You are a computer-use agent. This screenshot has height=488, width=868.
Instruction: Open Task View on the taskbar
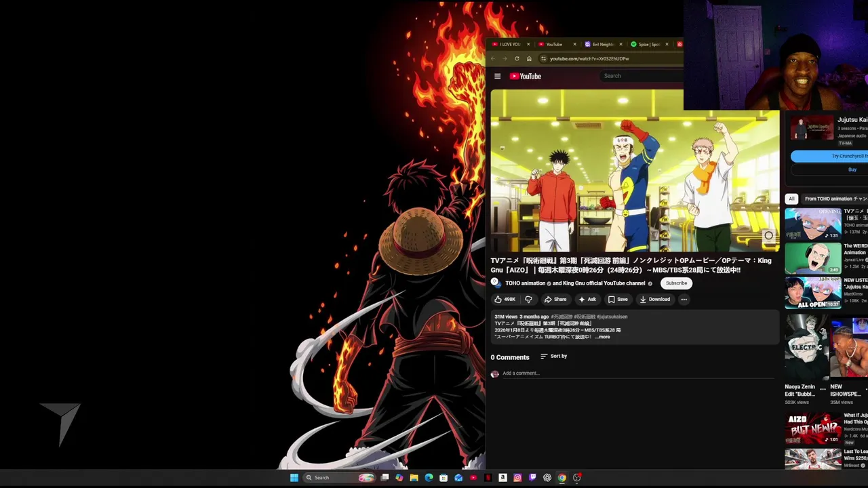click(384, 478)
